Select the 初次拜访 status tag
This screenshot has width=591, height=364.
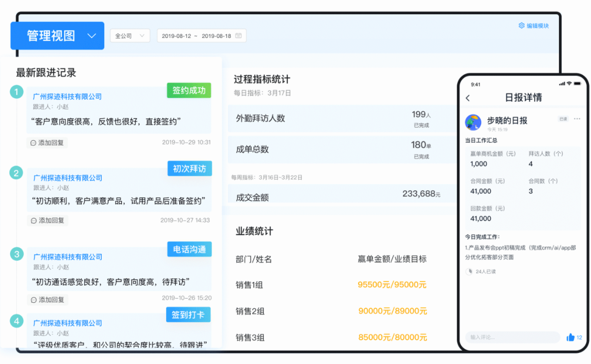(x=189, y=169)
